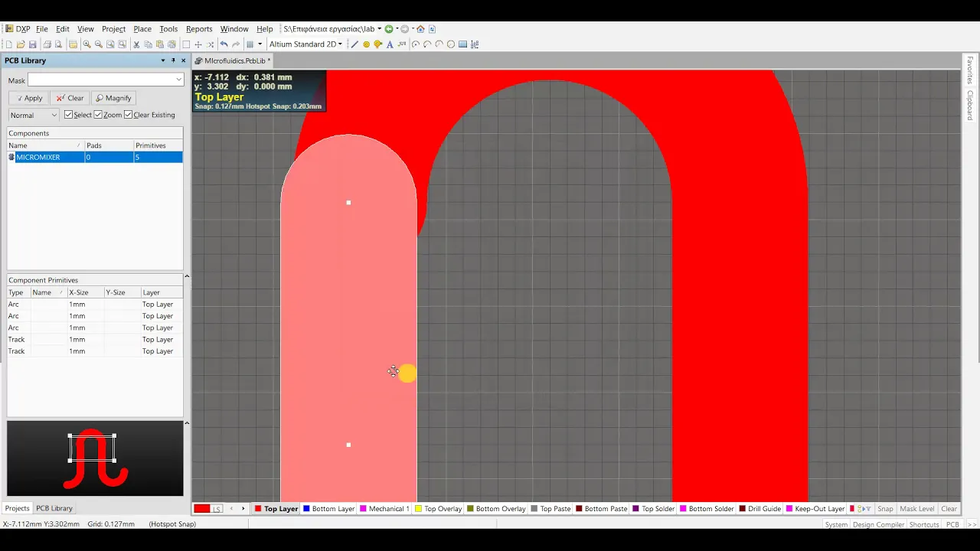Select the place pad tool
This screenshot has height=551, width=980.
(366, 44)
